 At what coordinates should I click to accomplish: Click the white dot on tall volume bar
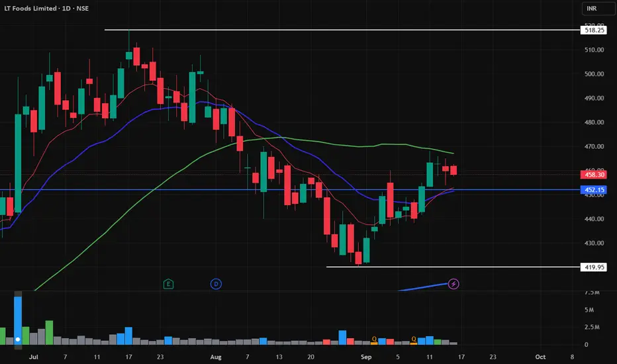[18, 340]
